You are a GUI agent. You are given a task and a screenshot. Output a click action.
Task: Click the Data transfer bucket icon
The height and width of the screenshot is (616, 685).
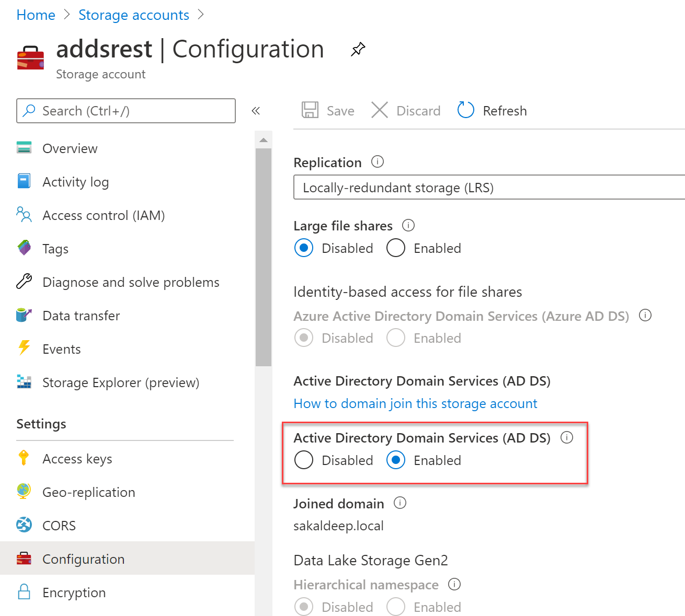[24, 315]
